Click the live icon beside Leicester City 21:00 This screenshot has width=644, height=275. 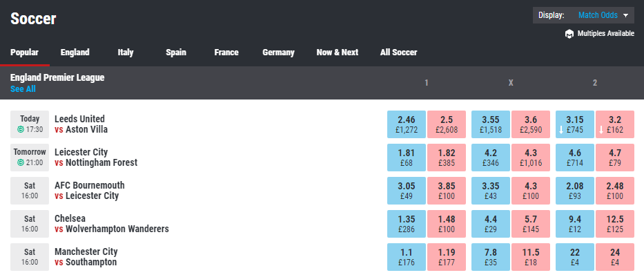pos(21,163)
